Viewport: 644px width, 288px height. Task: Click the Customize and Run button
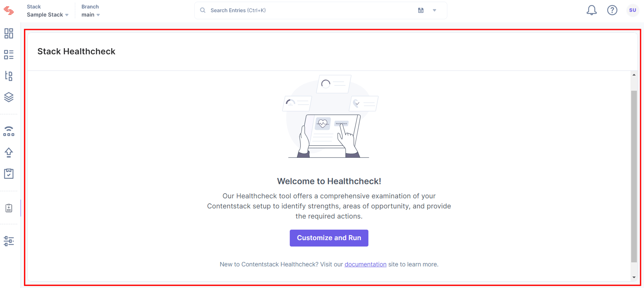pyautogui.click(x=329, y=238)
